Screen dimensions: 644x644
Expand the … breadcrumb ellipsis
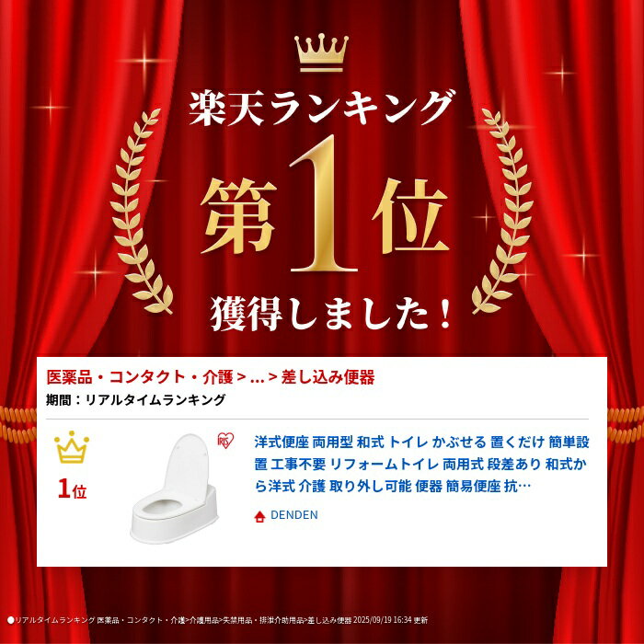pos(257,378)
